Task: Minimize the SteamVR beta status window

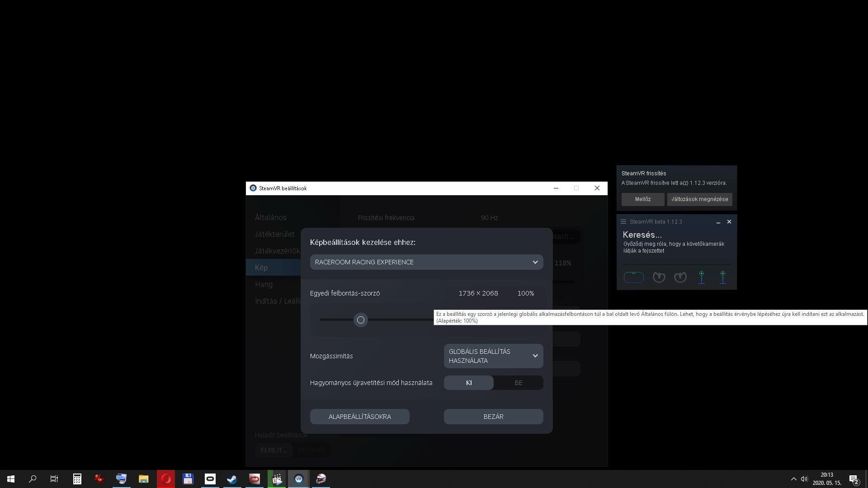Action: pos(718,222)
